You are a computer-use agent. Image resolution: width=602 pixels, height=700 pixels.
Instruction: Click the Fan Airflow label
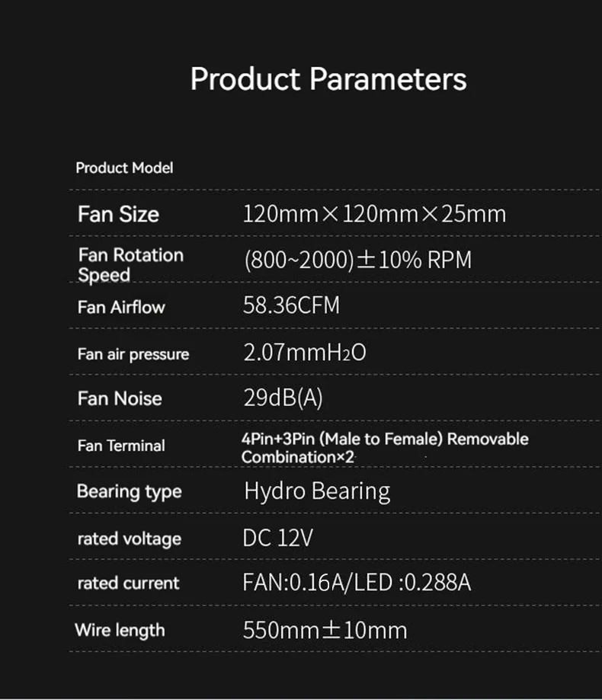(121, 308)
